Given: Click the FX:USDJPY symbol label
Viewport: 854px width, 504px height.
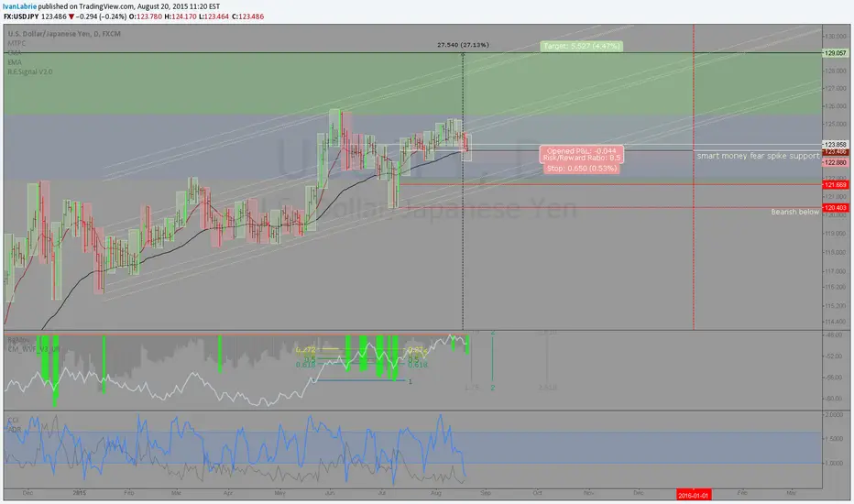Looking at the screenshot, I should (x=21, y=16).
